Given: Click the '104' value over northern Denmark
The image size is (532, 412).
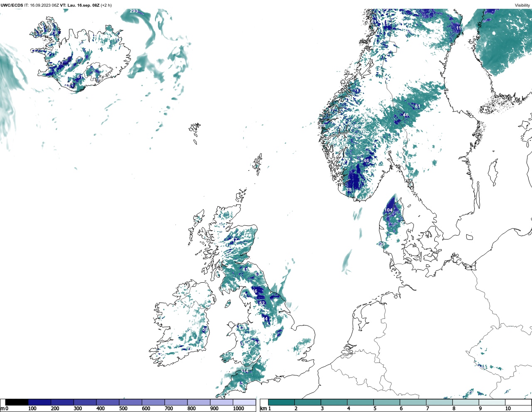Looking at the screenshot, I should (388, 210).
